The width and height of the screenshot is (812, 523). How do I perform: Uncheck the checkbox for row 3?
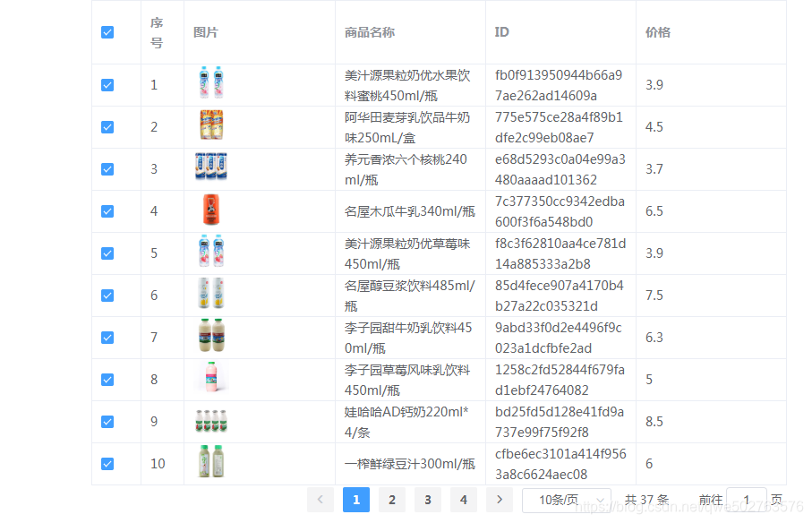107,169
